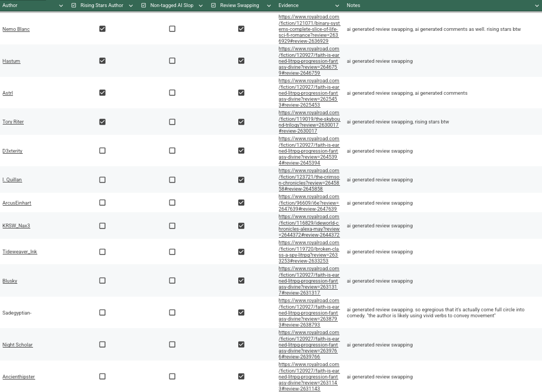Select Astrl's notes mentioning ai generated comments
This screenshot has width=542, height=392.
point(407,93)
